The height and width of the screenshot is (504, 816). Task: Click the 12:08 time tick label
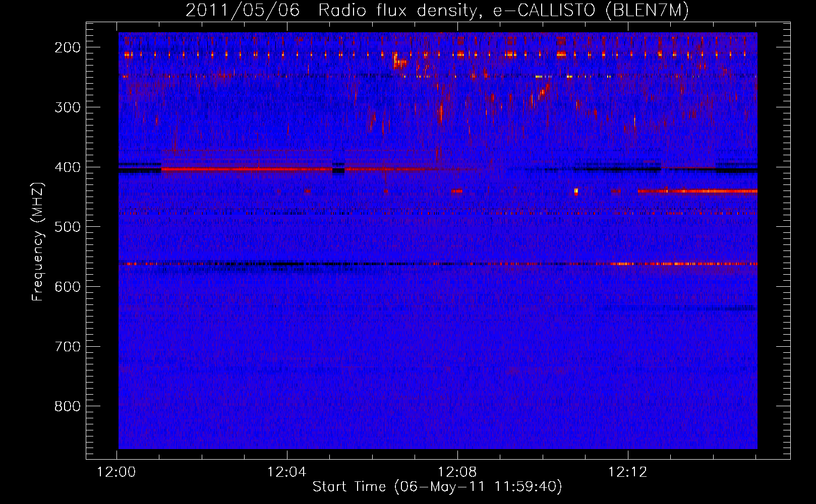tap(457, 472)
